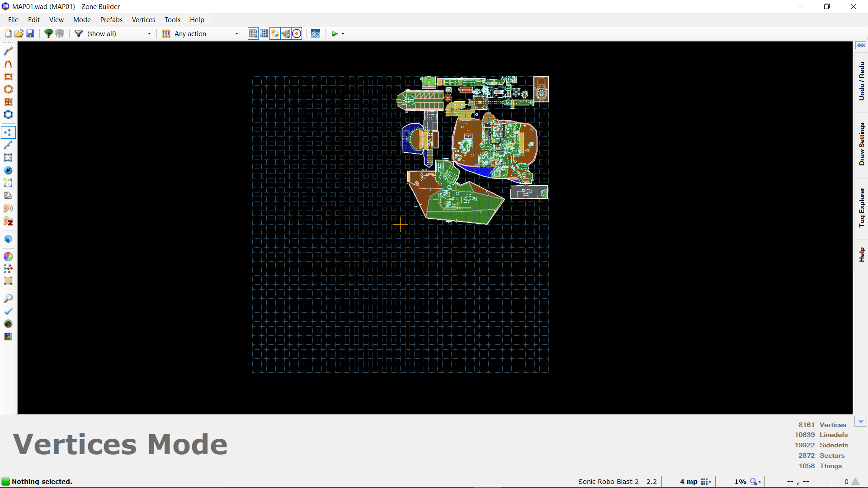This screenshot has height=488, width=868.
Task: Open the Prefabs menu
Action: click(x=111, y=20)
